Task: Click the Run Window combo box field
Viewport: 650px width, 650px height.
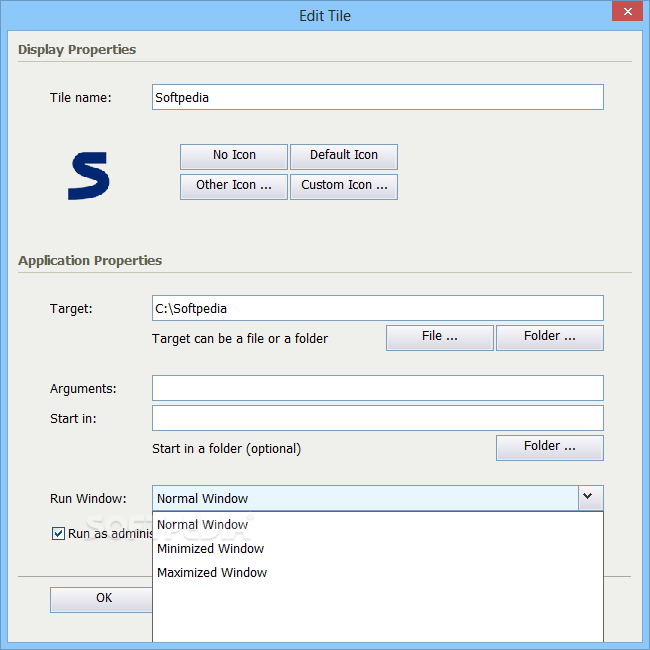Action: (378, 498)
